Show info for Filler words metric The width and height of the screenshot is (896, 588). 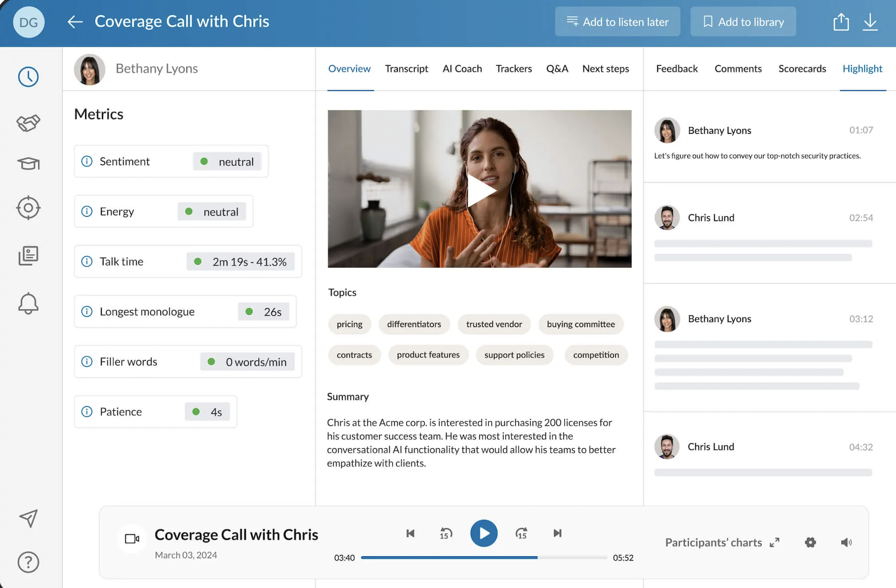click(x=87, y=361)
